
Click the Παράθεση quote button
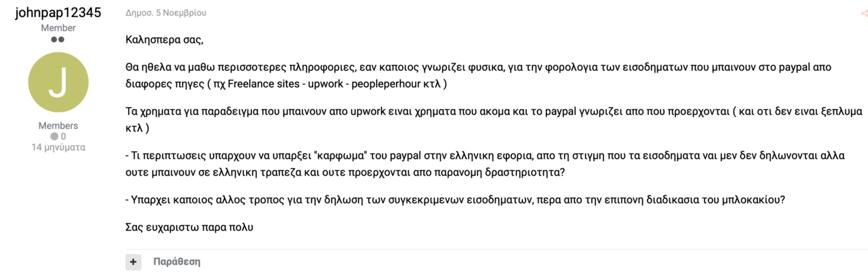(x=176, y=262)
